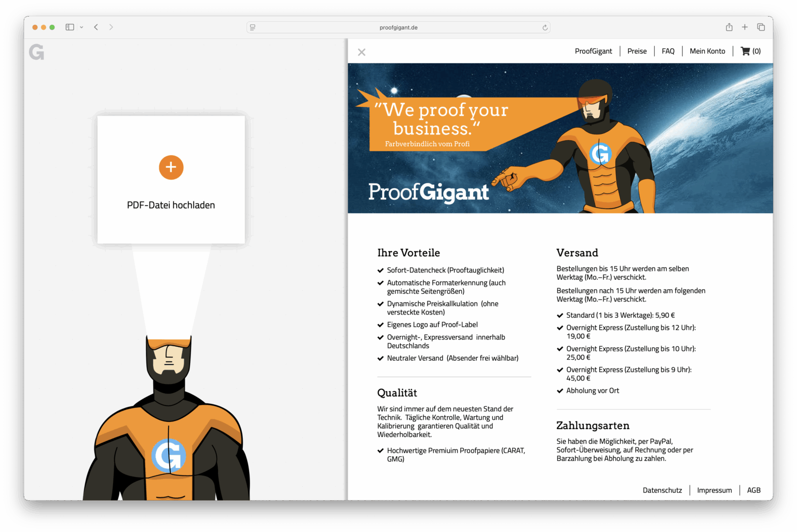797x532 pixels.
Task: Open the Impressum footer link
Action: (x=714, y=490)
